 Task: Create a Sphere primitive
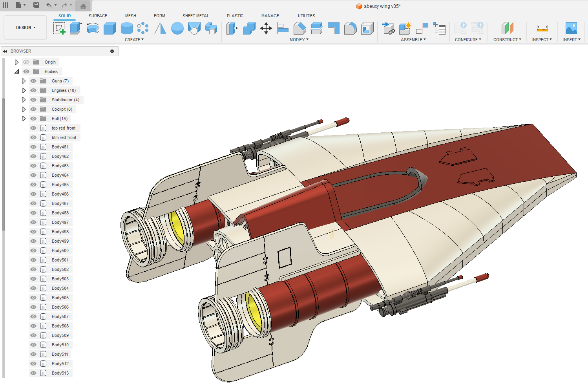(177, 28)
